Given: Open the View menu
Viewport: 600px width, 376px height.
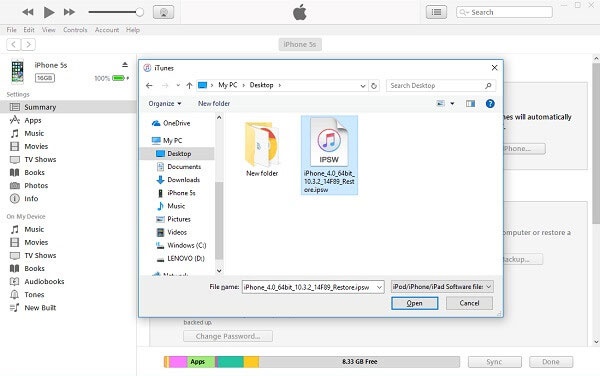Looking at the screenshot, I should click(x=49, y=30).
